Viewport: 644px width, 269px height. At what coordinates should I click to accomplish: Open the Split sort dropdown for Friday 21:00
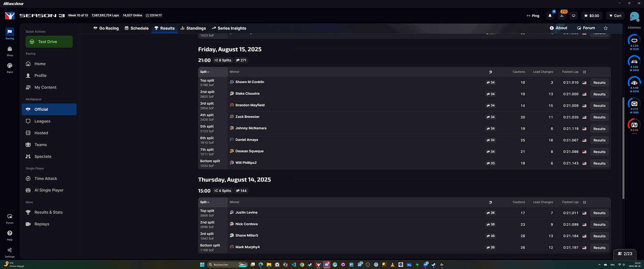click(205, 72)
